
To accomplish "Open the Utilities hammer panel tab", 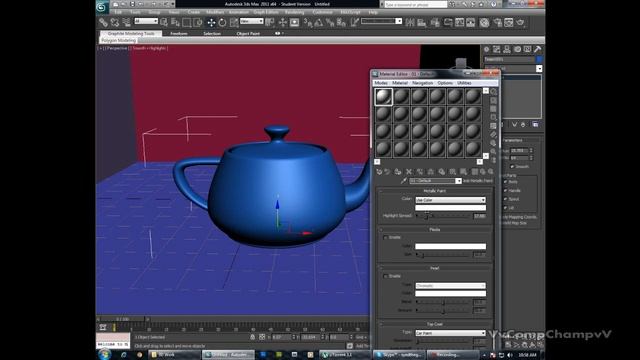I will (538, 49).
